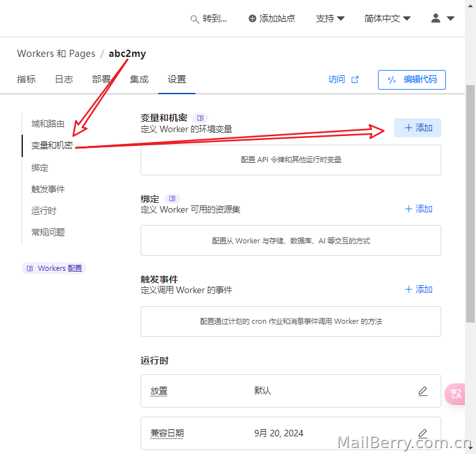Viewport: 476px width, 454px height.
Task: Click the pink translate floating icon
Action: pos(455,394)
